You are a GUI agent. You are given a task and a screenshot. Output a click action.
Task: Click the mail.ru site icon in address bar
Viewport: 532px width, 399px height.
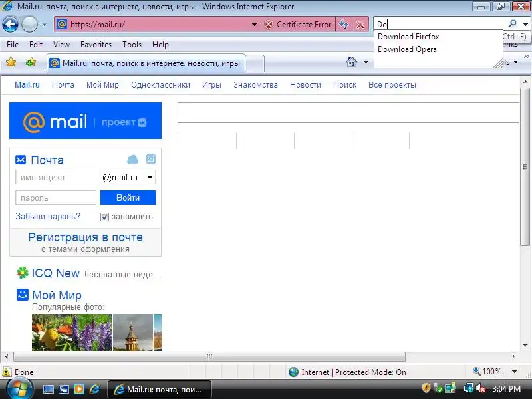pyautogui.click(x=61, y=25)
